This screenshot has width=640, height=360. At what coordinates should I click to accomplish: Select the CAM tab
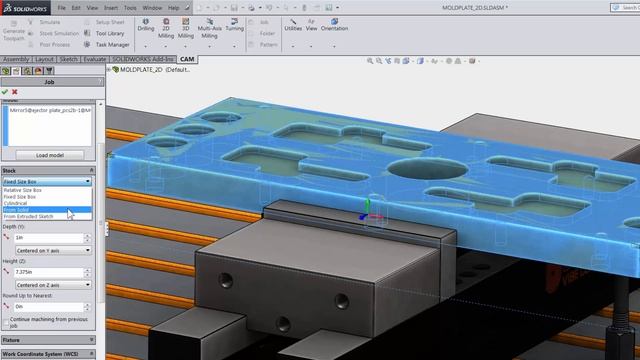tap(187, 59)
